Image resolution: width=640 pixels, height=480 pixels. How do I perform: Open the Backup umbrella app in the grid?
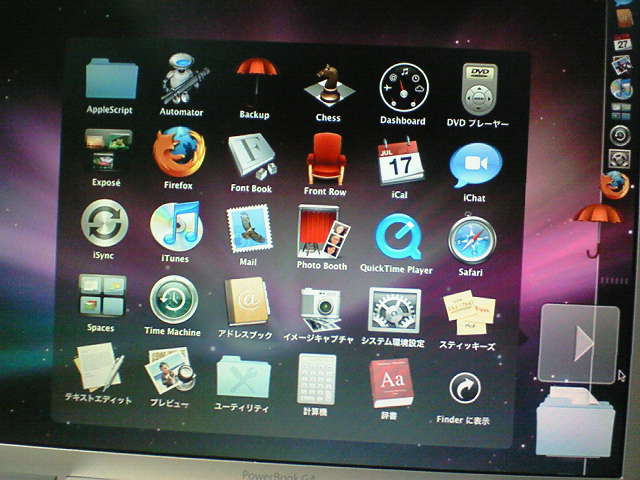[x=256, y=80]
